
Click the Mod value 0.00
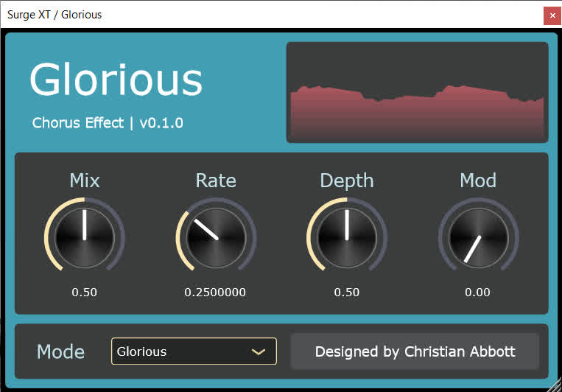pos(477,293)
